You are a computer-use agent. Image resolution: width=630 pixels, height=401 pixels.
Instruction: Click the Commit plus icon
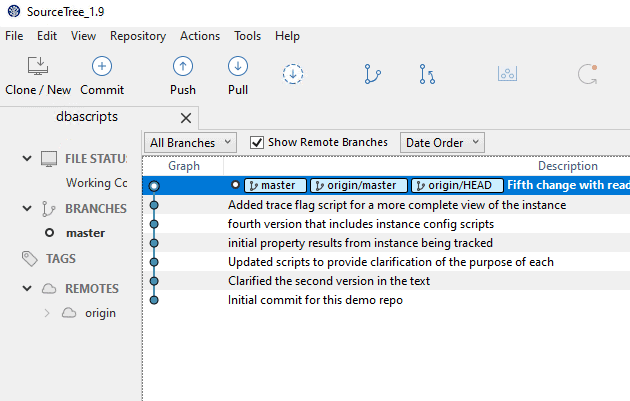[x=102, y=66]
